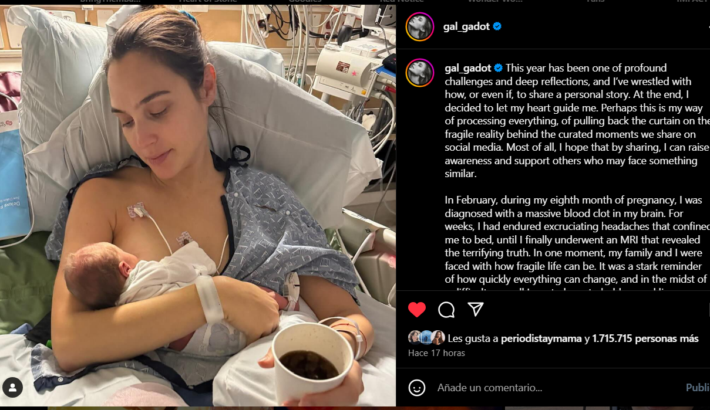Viewport: 710px width, 410px height.
Task: Share the post with the paper plane icon
Action: click(x=475, y=309)
